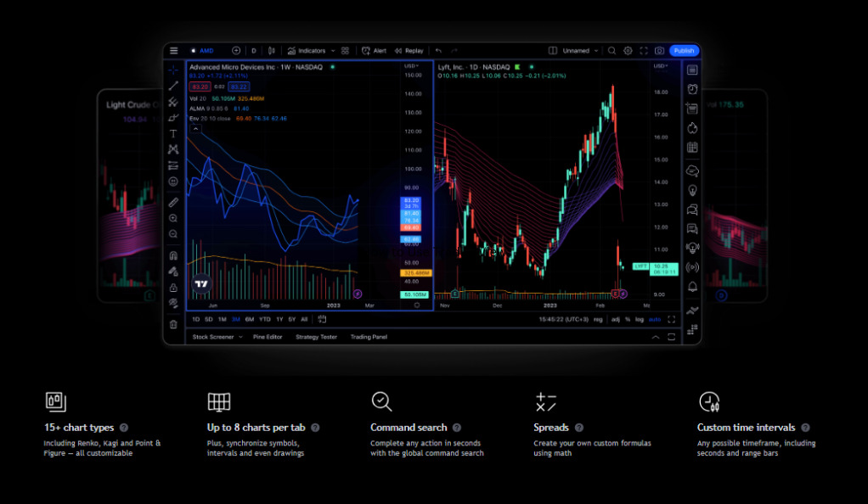Redo the last chart action
The width and height of the screenshot is (868, 504).
coord(454,51)
